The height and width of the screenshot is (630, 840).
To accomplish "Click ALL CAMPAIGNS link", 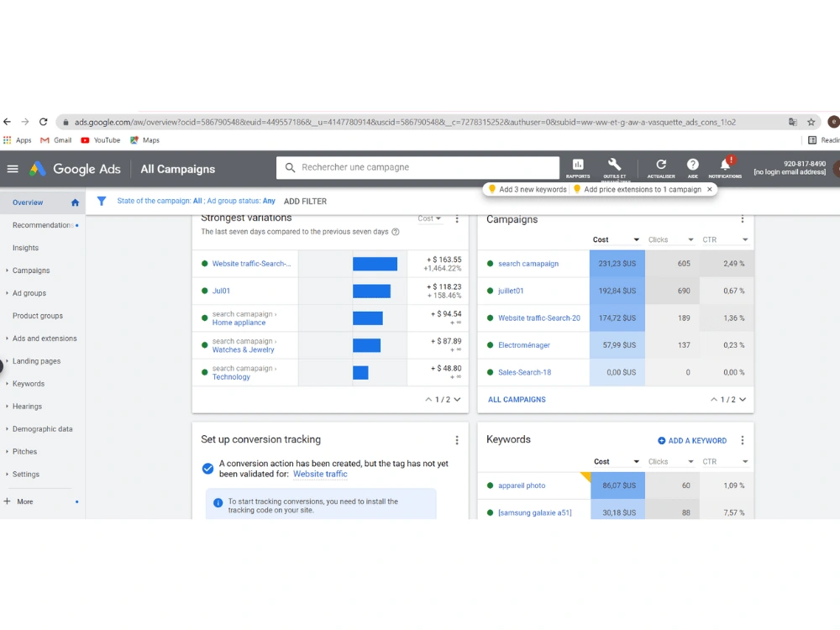I will (517, 399).
